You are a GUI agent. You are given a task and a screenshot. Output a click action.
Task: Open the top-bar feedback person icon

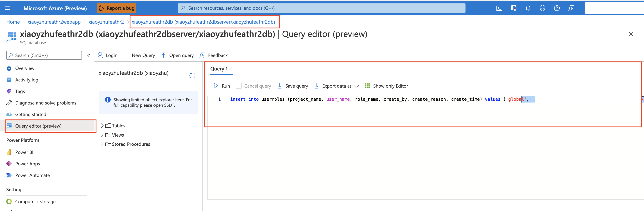pos(571,8)
